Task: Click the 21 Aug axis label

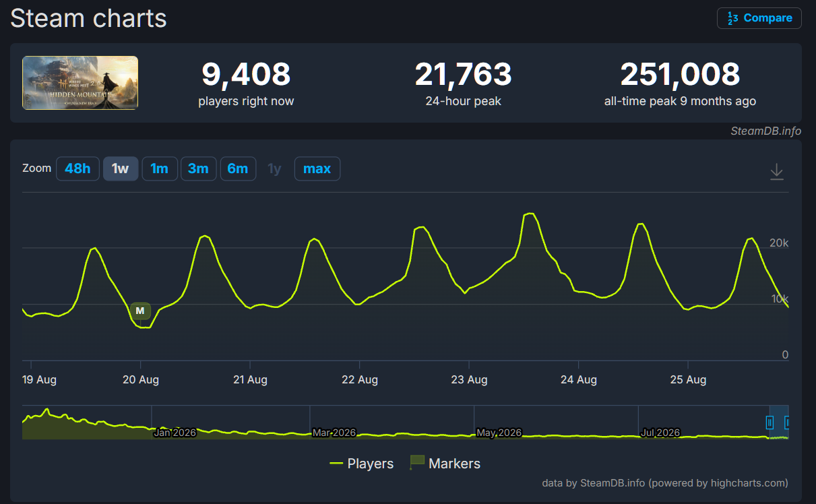Action: coord(251,379)
